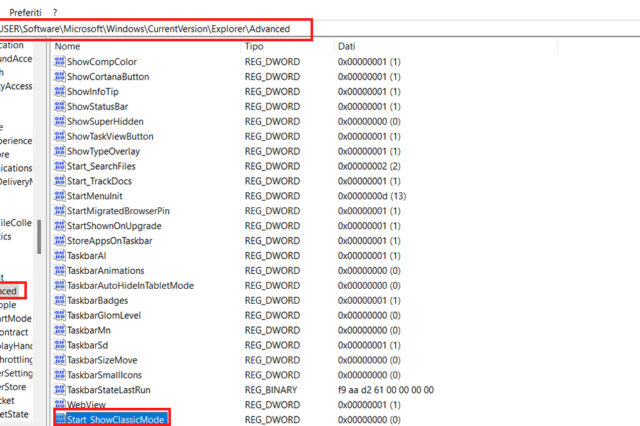
Task: Select the tree key ending in 'ontract'
Action: pos(14,332)
